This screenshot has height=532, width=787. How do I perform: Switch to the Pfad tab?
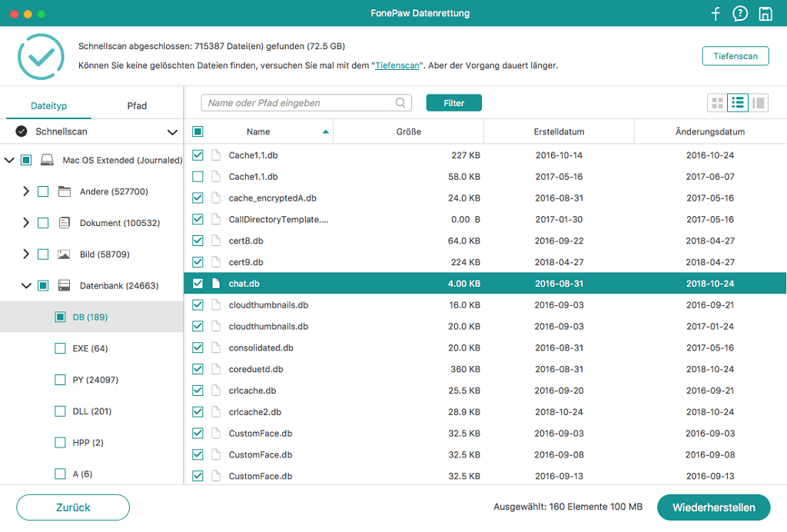[x=137, y=106]
